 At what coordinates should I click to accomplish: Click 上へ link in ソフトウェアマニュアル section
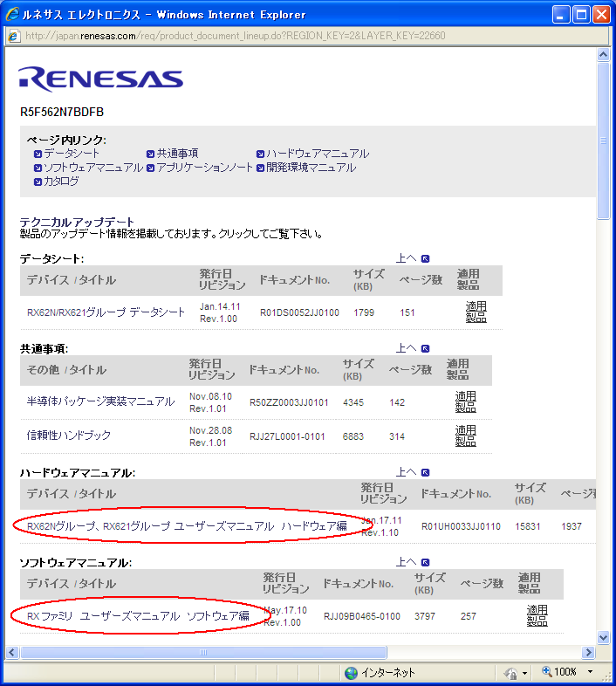point(406,562)
